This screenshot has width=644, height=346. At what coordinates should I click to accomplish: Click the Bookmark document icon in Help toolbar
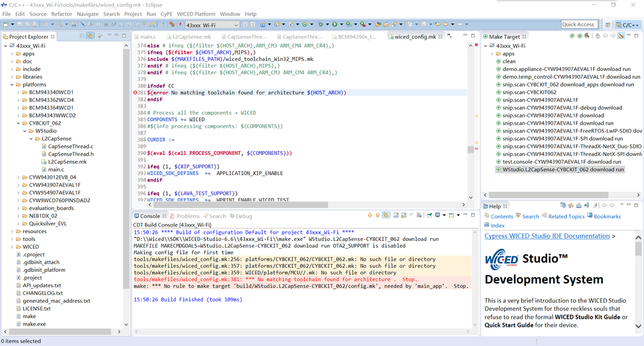coord(587,205)
